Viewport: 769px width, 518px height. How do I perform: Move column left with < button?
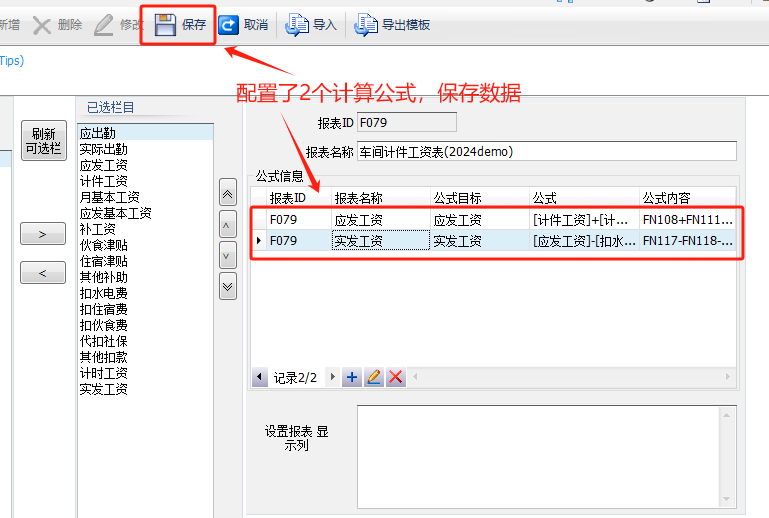(x=43, y=272)
